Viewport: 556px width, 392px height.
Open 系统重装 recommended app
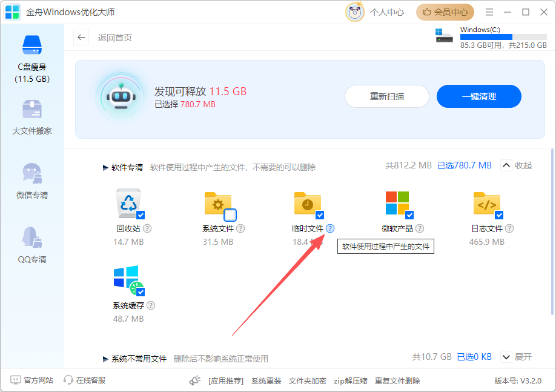[x=266, y=381]
